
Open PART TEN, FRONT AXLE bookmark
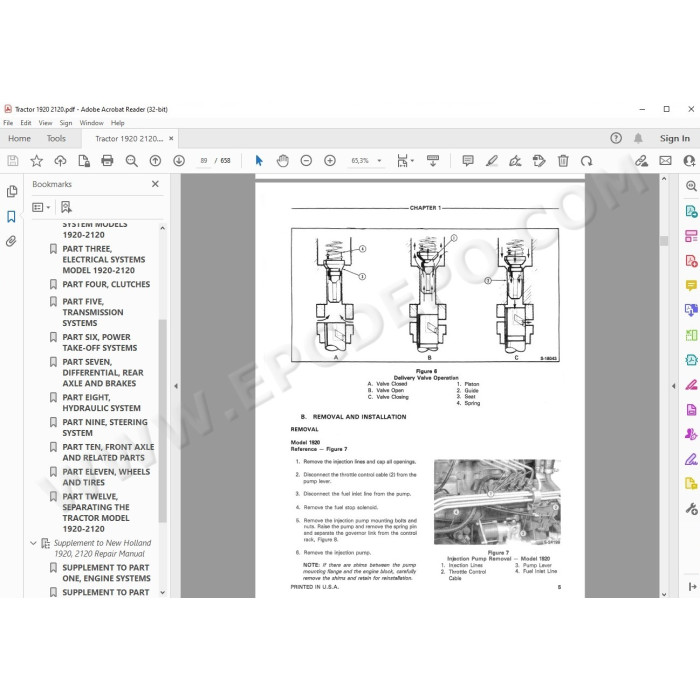tap(108, 452)
